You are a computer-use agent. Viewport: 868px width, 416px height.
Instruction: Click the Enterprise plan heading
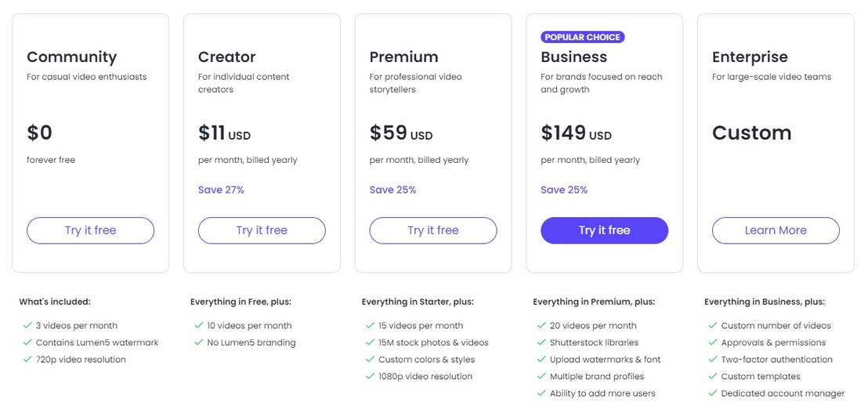point(750,57)
